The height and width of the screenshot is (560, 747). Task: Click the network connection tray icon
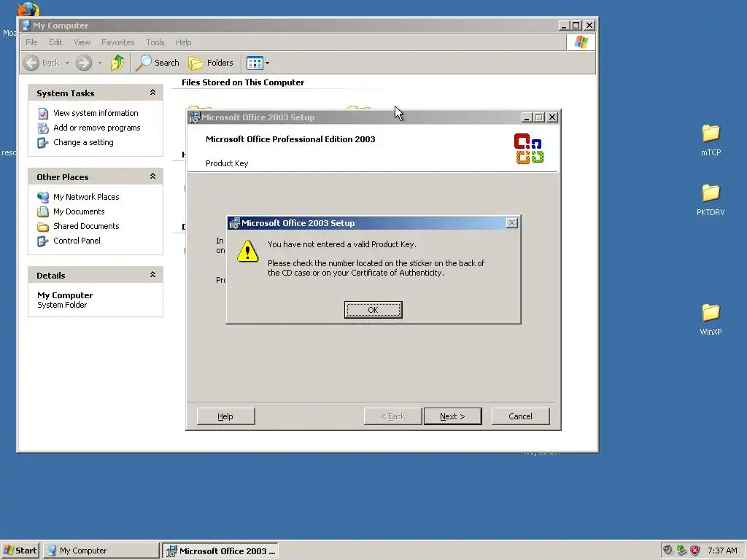pyautogui.click(x=681, y=551)
